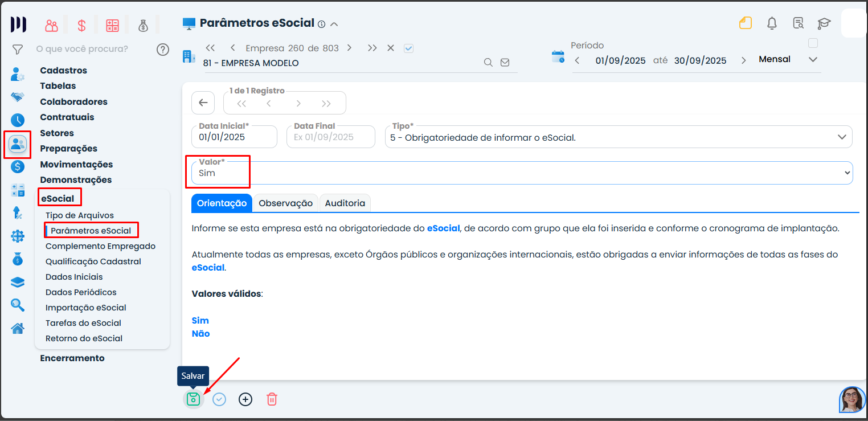Image resolution: width=868 pixels, height=421 pixels.
Task: Go to the previous company in Empresa navigation
Action: [233, 48]
